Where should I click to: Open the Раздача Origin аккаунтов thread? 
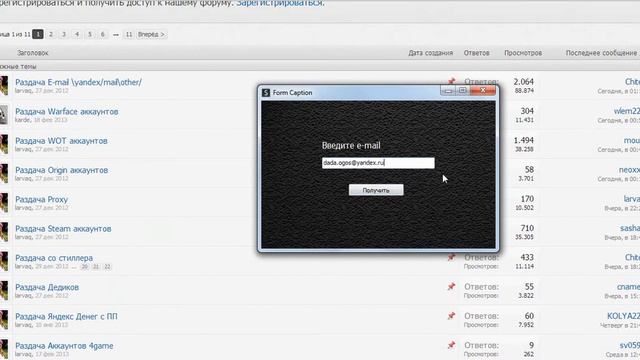click(x=62, y=170)
